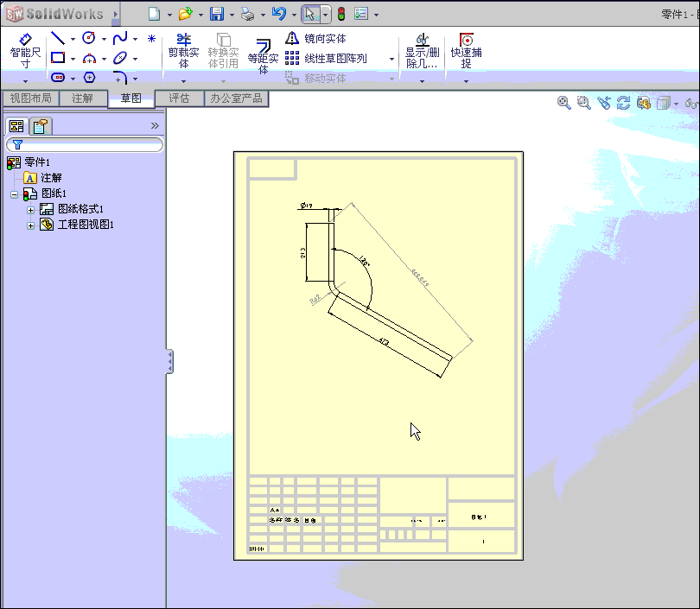700x609 pixels.
Task: Select the Spline sketch tool
Action: [119, 38]
